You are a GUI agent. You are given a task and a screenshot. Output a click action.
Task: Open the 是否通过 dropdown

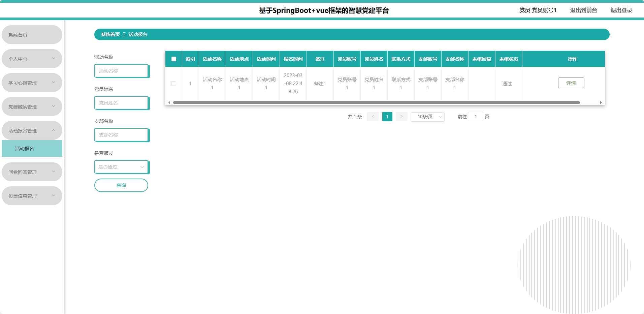point(122,167)
